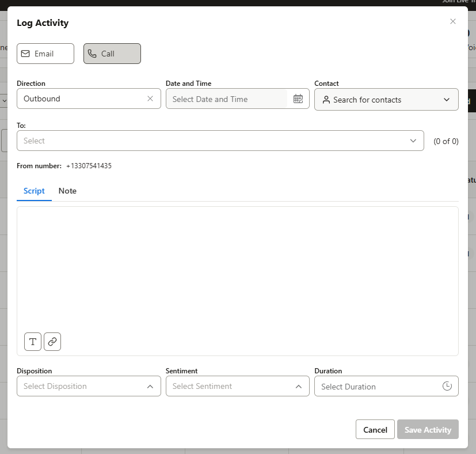This screenshot has width=476, height=454.
Task: Cancel the activity log
Action: click(x=375, y=429)
